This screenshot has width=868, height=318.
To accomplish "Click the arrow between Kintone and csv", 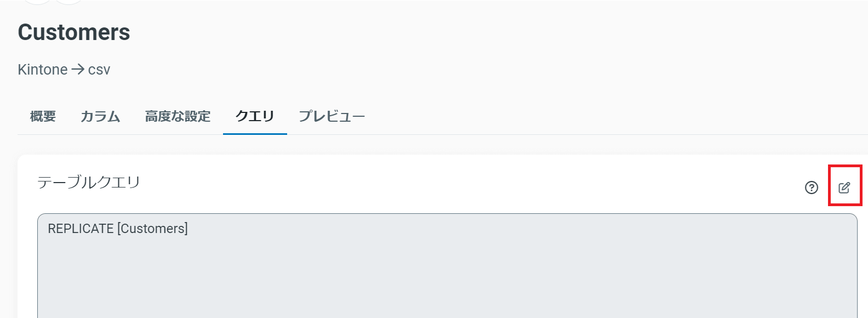I will click(78, 70).
